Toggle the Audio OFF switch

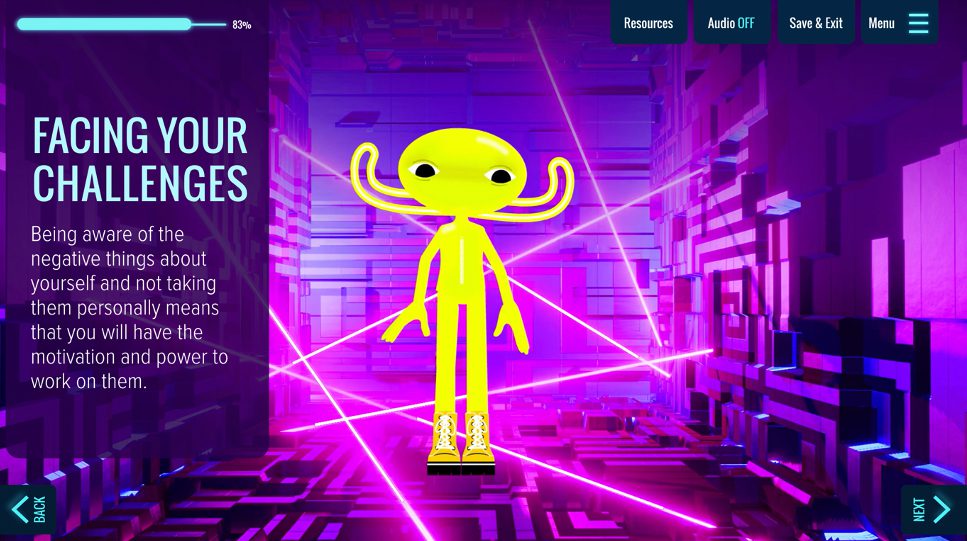pos(731,23)
